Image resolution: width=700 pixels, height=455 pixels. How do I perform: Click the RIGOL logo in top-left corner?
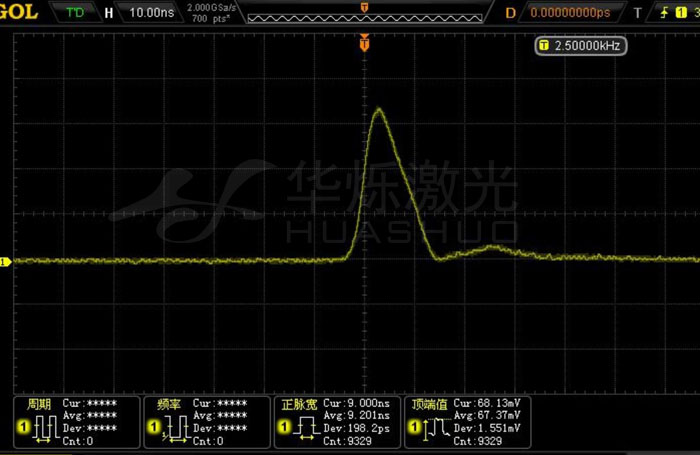(x=20, y=12)
